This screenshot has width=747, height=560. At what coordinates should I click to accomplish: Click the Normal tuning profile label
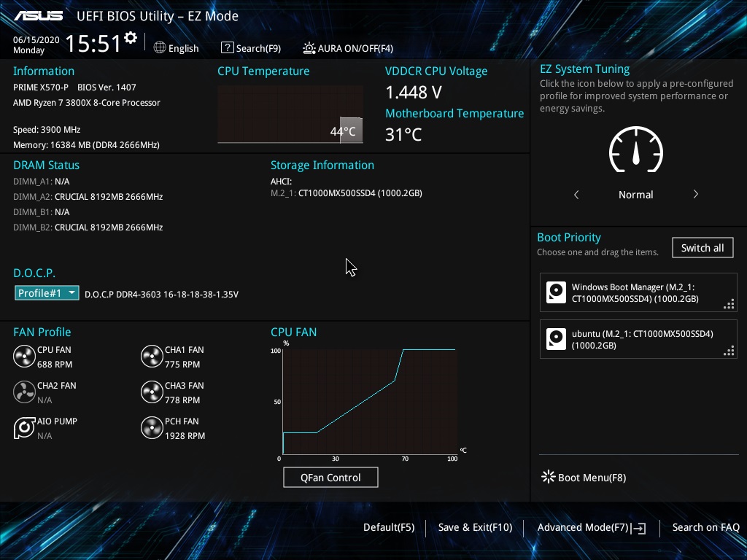pyautogui.click(x=636, y=194)
